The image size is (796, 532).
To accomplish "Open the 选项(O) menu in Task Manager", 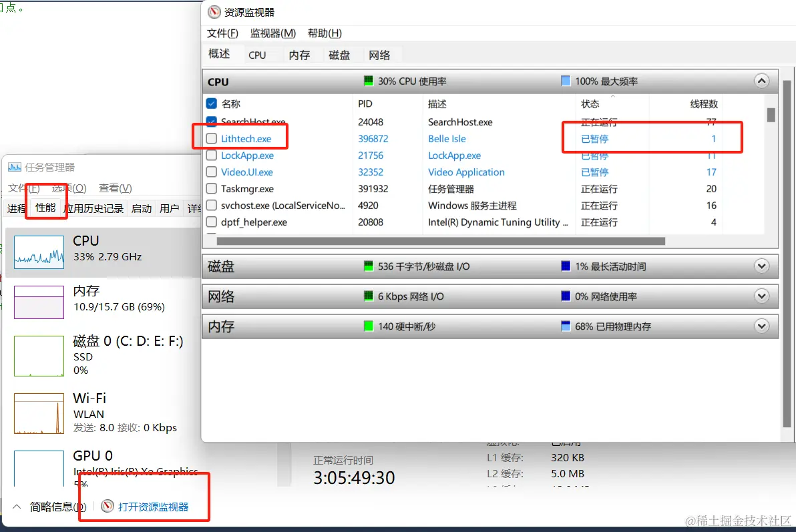I will [69, 188].
